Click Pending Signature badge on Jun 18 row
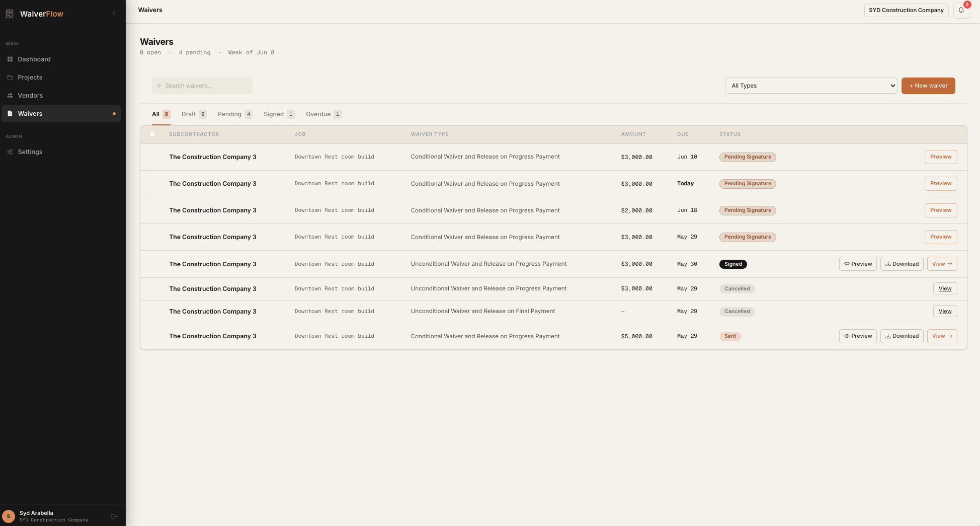 click(x=748, y=210)
